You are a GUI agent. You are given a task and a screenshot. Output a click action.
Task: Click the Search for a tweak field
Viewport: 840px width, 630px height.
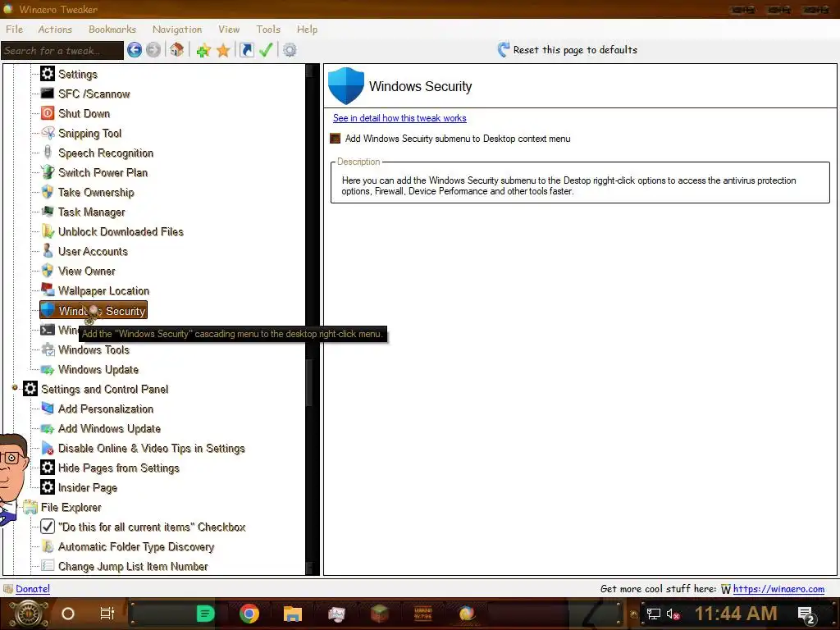pos(62,50)
